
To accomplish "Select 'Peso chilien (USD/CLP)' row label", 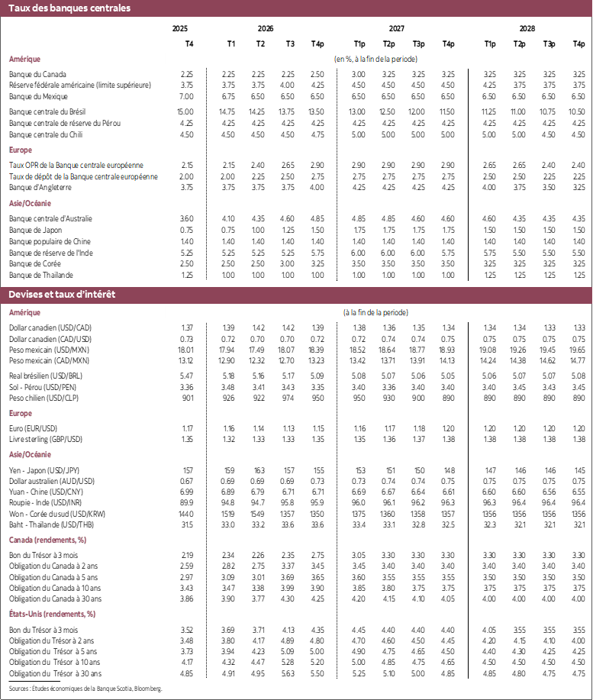I will tap(44, 398).
